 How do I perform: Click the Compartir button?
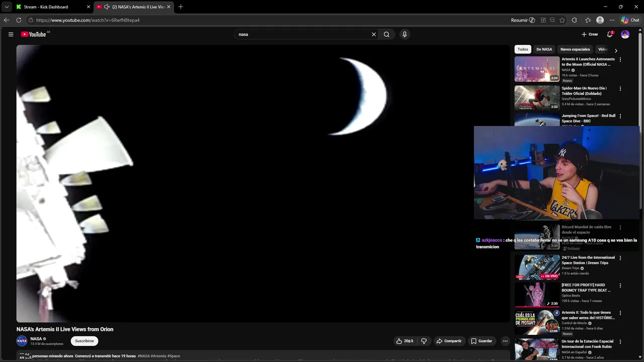[449, 341]
